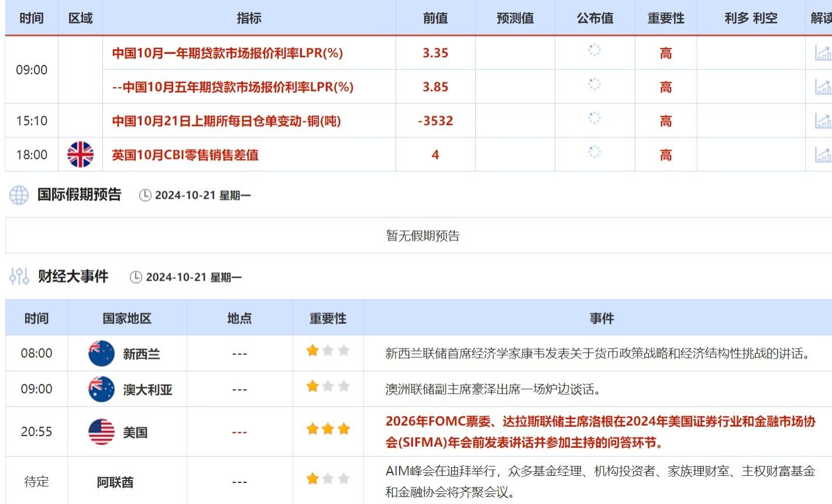Click the 公布值 column header
Screen dimensions: 832x504
[595, 18]
